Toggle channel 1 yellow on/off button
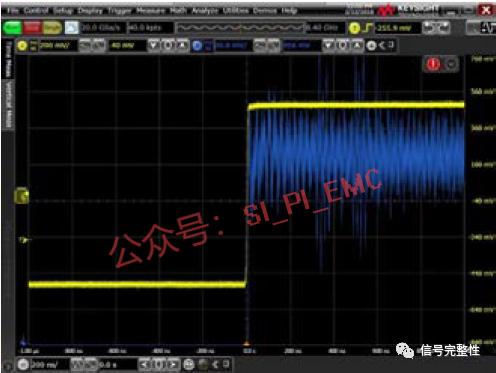The height and width of the screenshot is (373, 496). [x=22, y=46]
